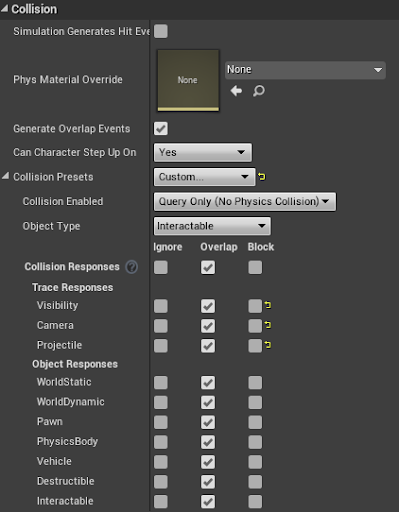
Task: Toggle Simulation Generates Hit Events checkbox
Action: [x=161, y=31]
